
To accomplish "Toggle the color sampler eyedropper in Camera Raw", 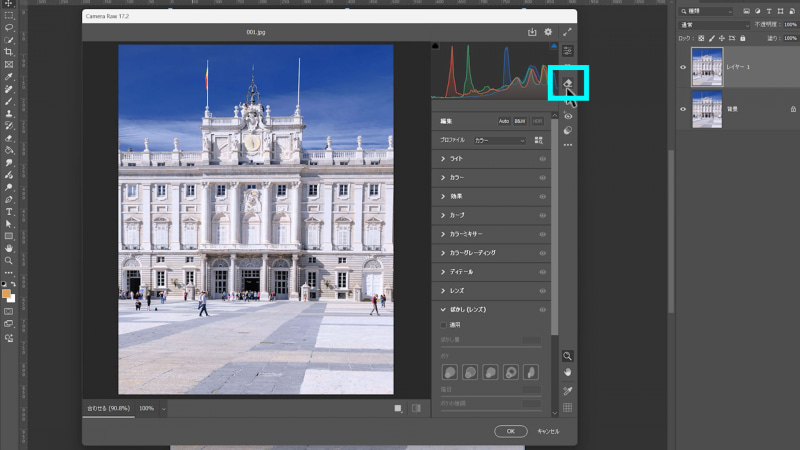I will tap(567, 391).
